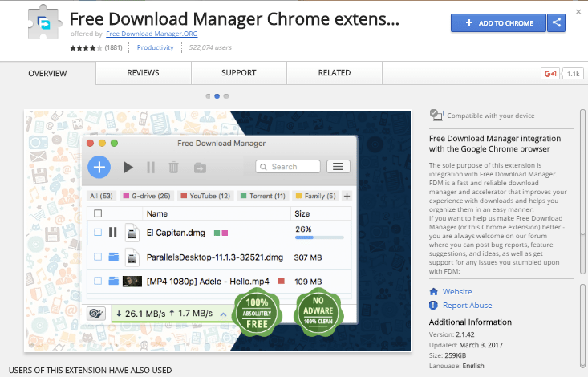Select the Family (5) tag
The width and height of the screenshot is (588, 377).
(316, 196)
